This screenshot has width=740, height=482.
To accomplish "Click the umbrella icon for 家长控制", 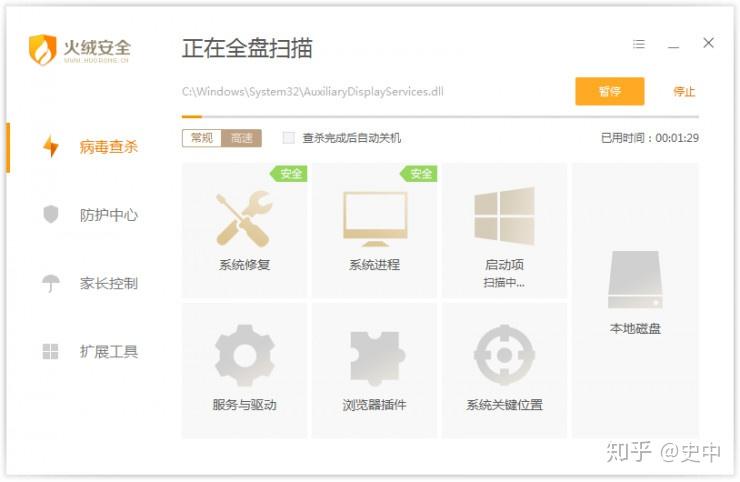I will [x=50, y=283].
